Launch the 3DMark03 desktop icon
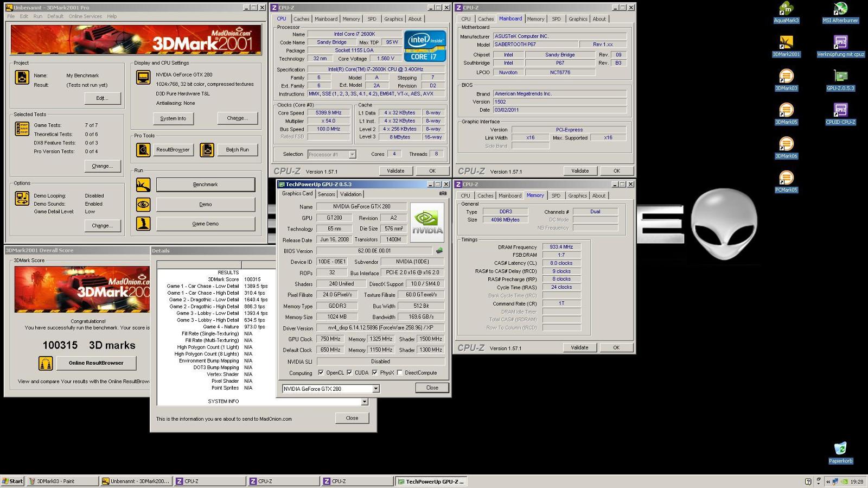 coord(786,80)
